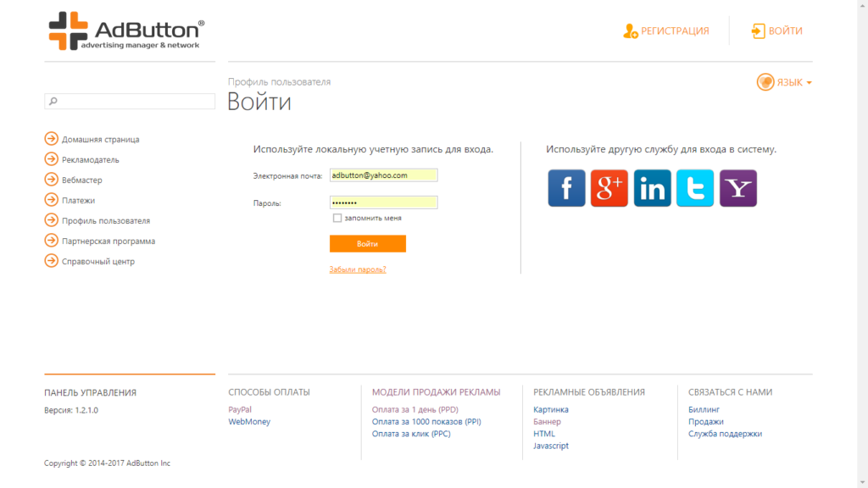Focus the Пароль password field
The width and height of the screenshot is (868, 488).
383,202
